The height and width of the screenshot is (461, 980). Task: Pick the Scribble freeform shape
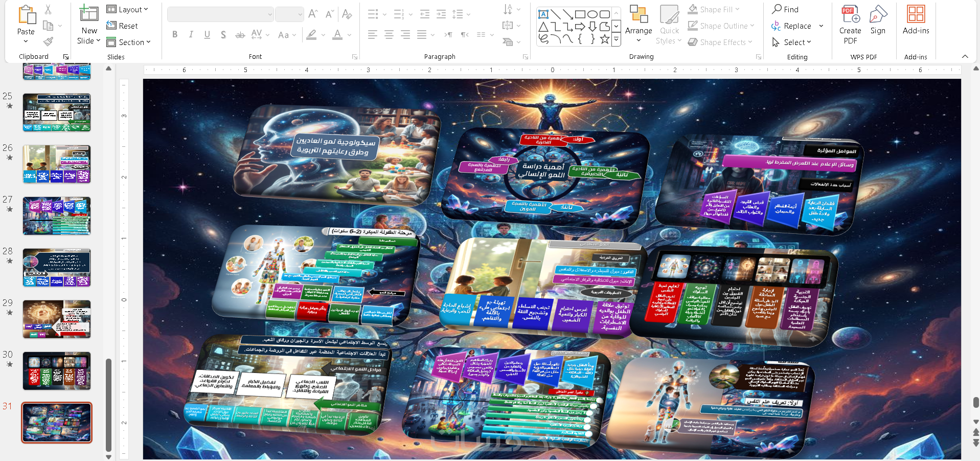tap(543, 39)
